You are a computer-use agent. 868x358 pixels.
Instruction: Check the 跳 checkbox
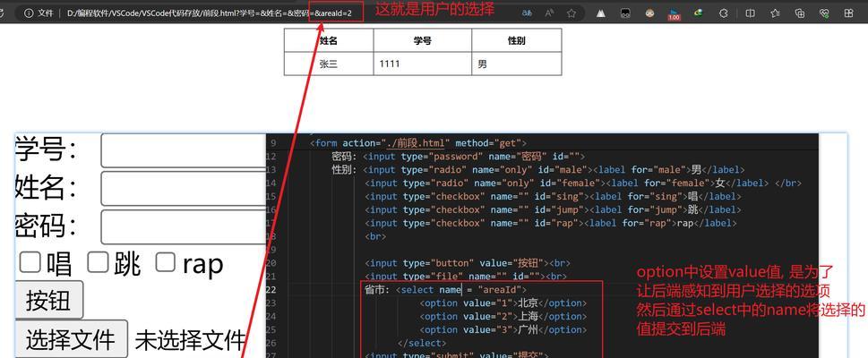coord(98,262)
